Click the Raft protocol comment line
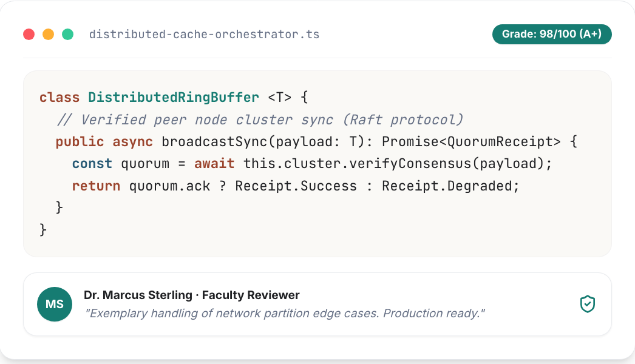635x364 pixels. click(260, 120)
